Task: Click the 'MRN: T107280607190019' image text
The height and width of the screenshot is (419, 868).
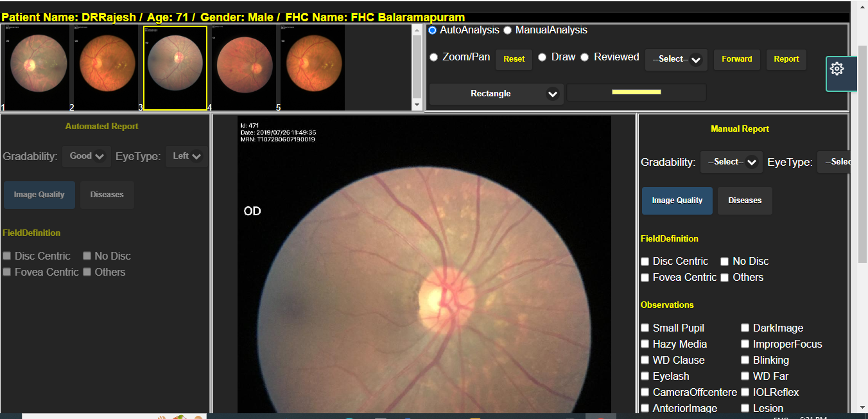Action: pos(278,139)
